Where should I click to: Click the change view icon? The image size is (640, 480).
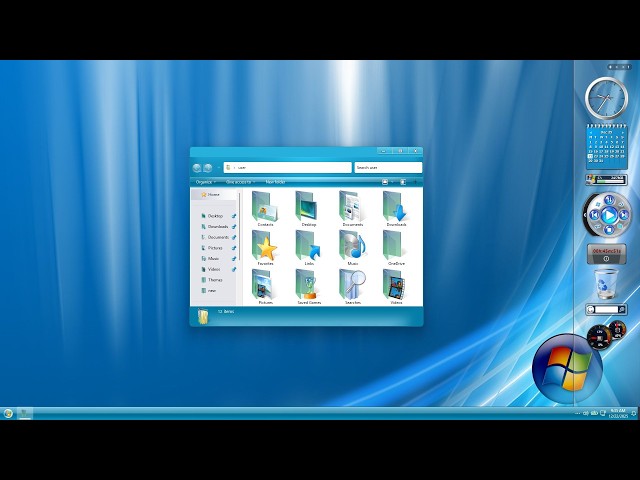[x=385, y=182]
